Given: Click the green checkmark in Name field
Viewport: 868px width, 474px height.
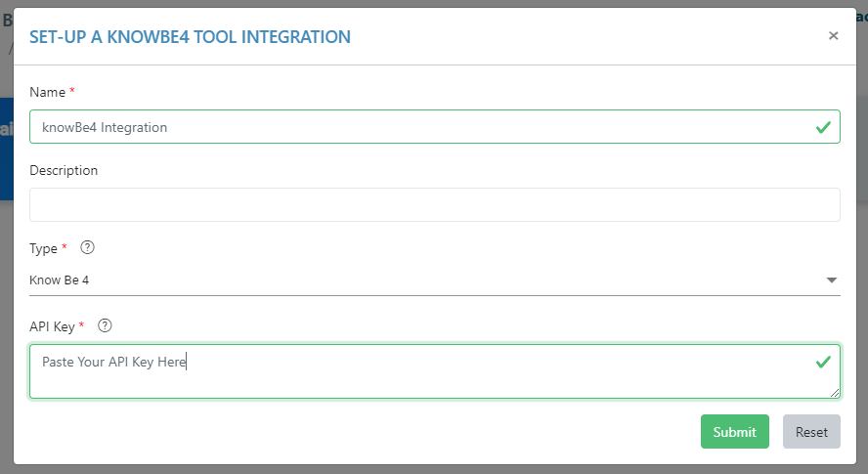Looking at the screenshot, I should tap(823, 127).
